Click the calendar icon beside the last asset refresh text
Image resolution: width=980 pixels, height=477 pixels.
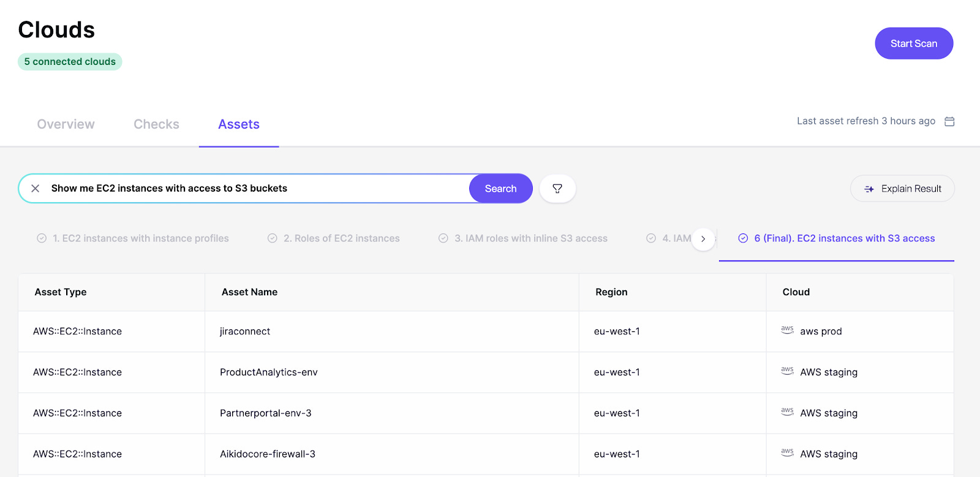coord(949,121)
